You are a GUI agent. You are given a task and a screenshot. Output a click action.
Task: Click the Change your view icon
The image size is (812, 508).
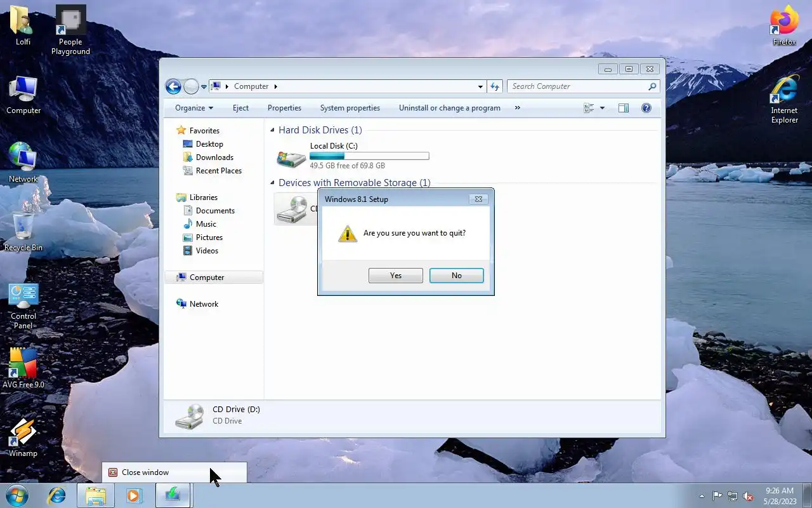(589, 108)
